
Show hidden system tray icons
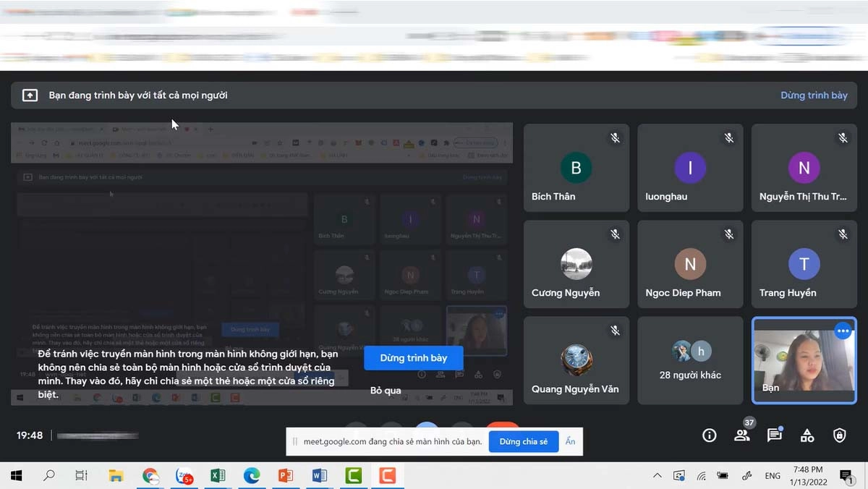[x=657, y=475]
